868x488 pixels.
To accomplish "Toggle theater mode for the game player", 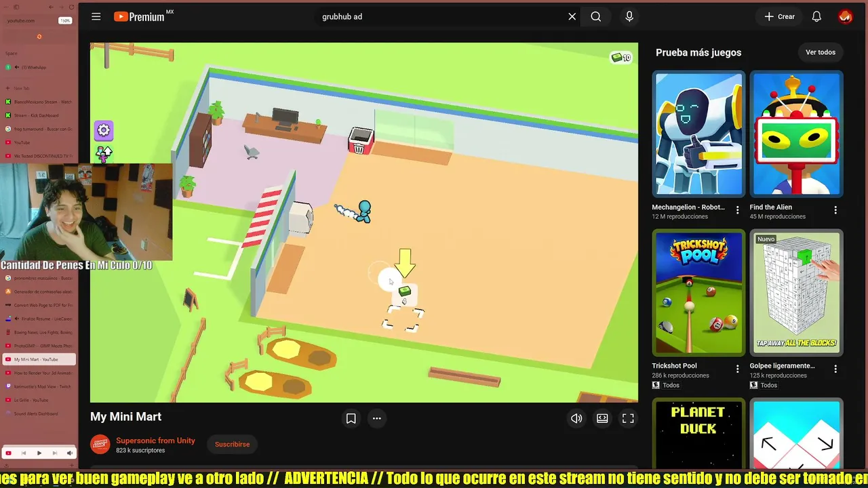I will [602, 419].
